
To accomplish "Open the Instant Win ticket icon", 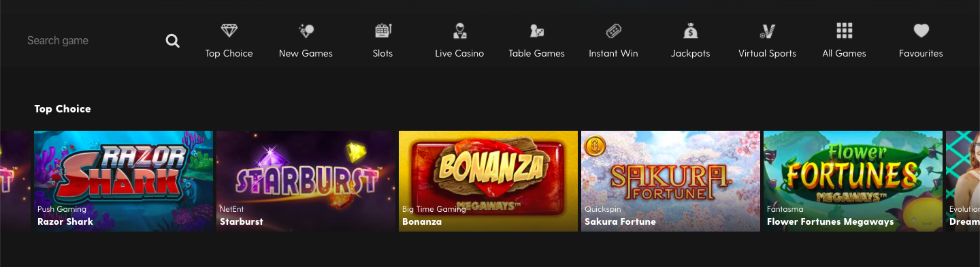I will click(613, 31).
